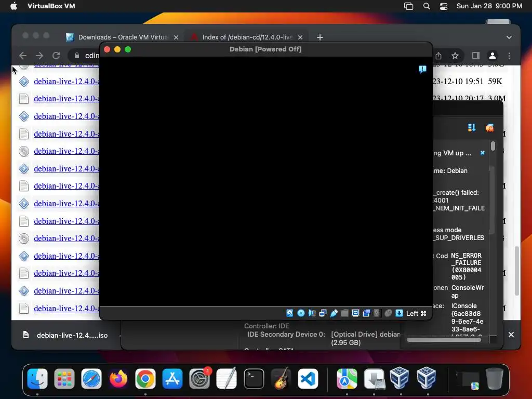
Task: Toggle the mouse integration indicator in VM status bar
Action: 388,313
